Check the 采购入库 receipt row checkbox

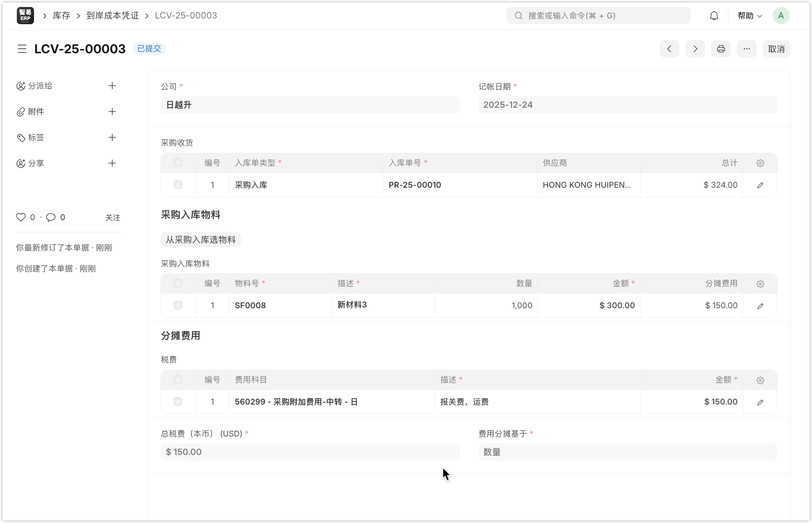[178, 185]
